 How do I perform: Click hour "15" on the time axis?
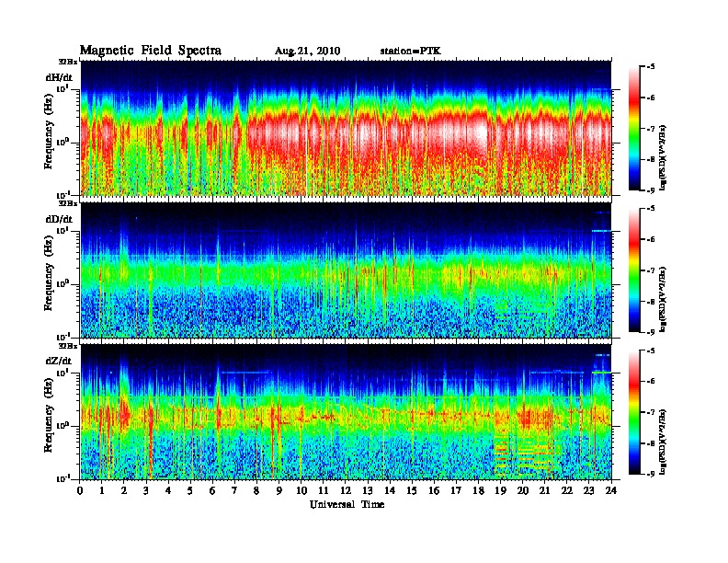tap(412, 490)
